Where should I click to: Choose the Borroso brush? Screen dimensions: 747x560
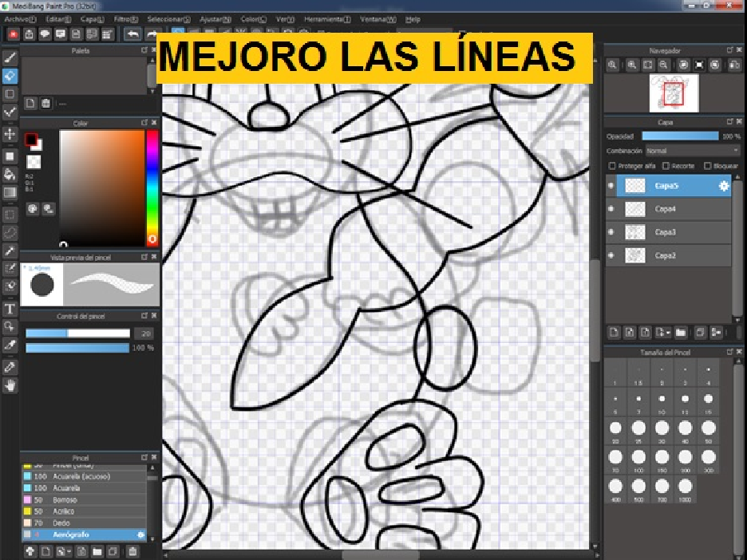click(x=84, y=499)
